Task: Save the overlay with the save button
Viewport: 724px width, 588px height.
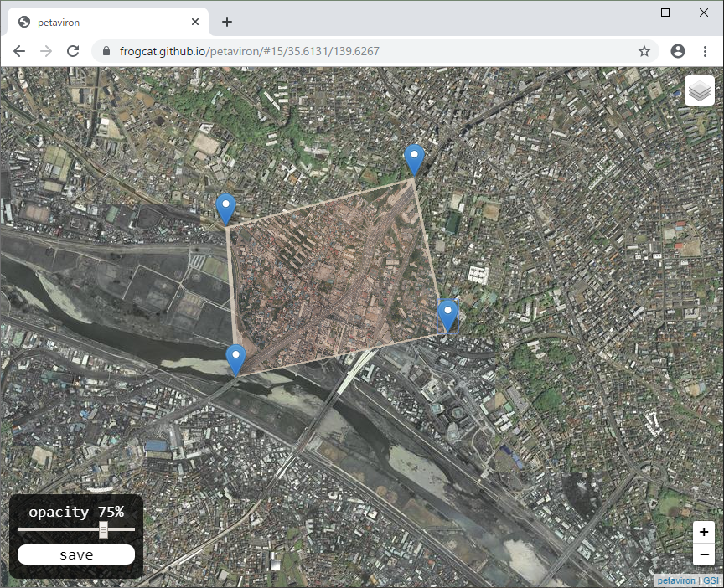Action: [76, 554]
